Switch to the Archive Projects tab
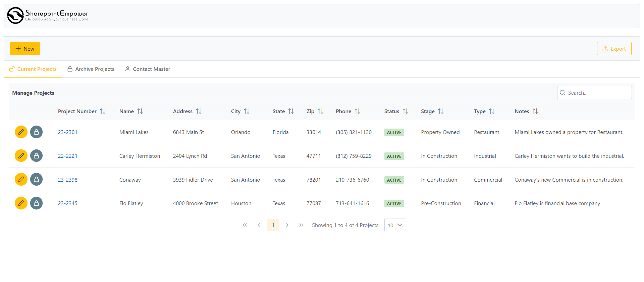The image size is (644, 282). (x=91, y=69)
